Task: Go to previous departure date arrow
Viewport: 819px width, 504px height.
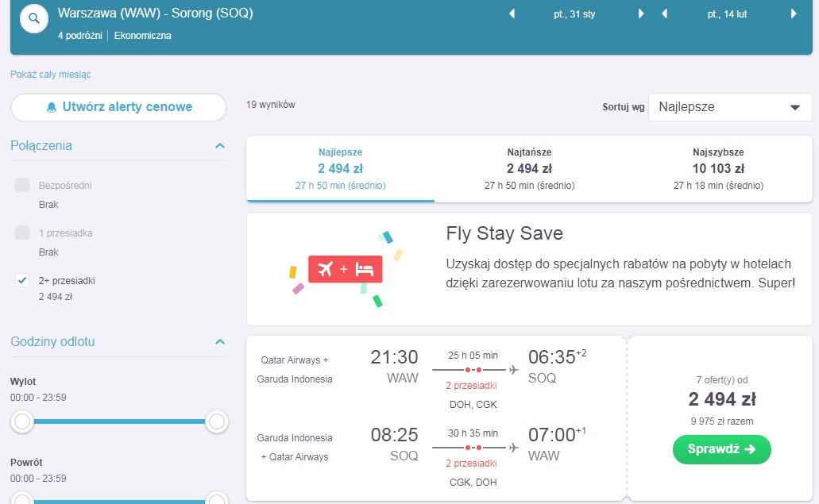Action: click(x=512, y=14)
